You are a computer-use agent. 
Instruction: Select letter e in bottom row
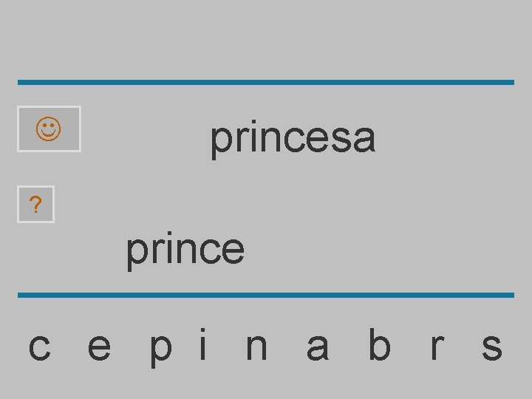coord(99,347)
